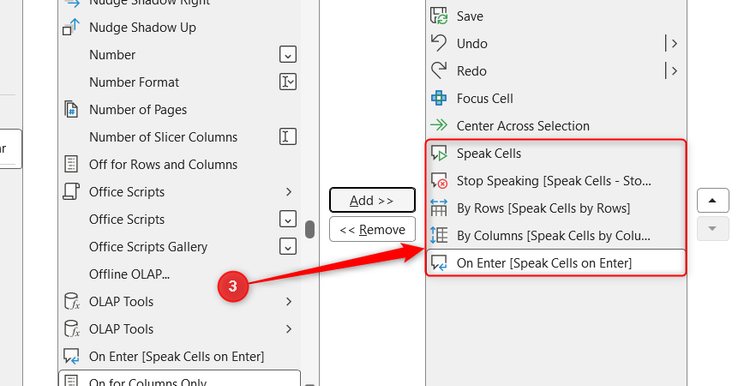
Task: Click the Office Scripts scroll icon
Action: 71,192
